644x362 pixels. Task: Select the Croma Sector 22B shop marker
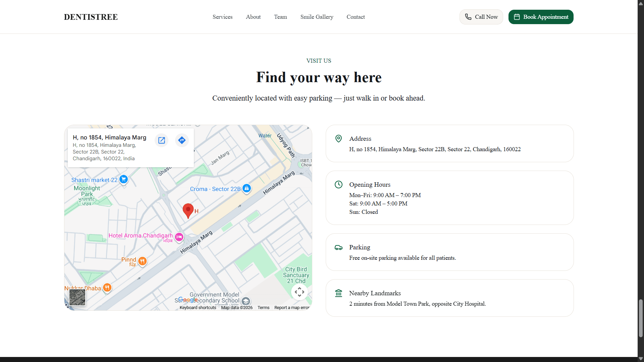point(247,188)
